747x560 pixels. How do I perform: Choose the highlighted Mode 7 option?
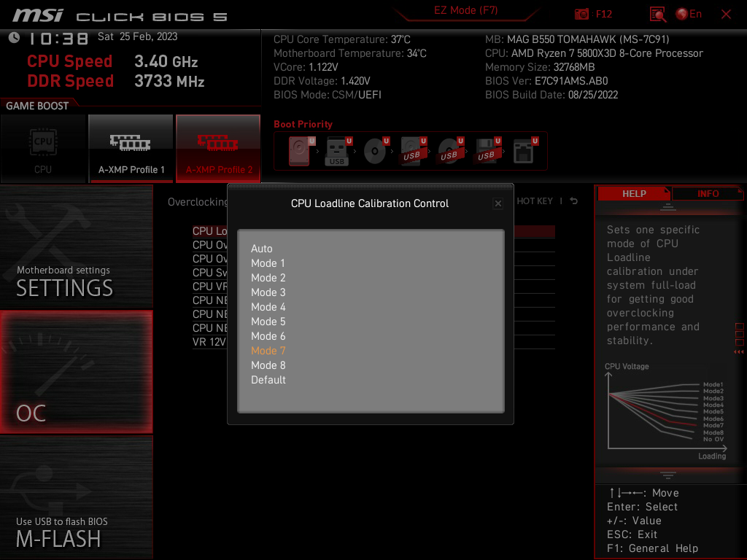pos(268,351)
